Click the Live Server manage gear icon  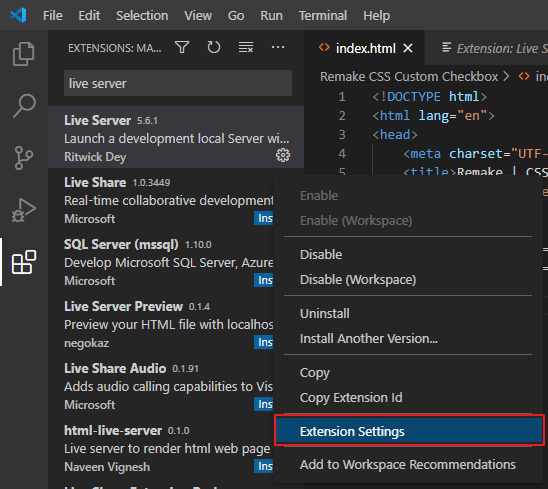coord(283,155)
